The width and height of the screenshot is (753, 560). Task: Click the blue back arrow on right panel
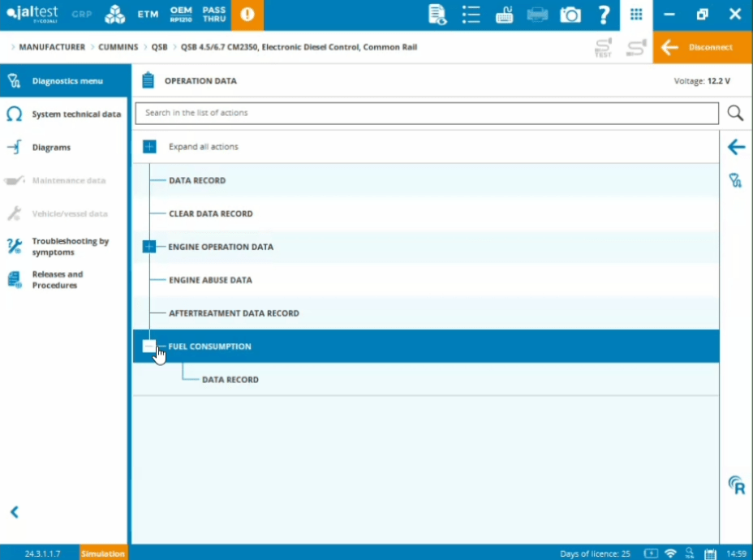point(736,147)
